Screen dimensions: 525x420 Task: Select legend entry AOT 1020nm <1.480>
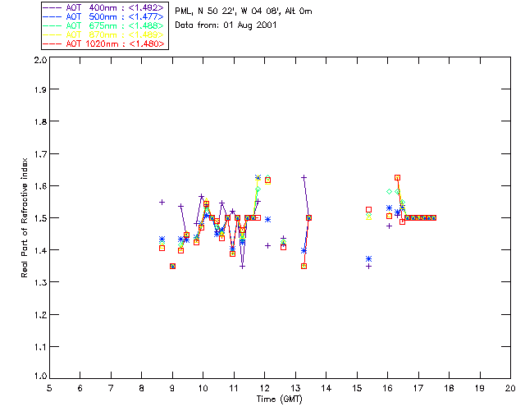point(104,43)
